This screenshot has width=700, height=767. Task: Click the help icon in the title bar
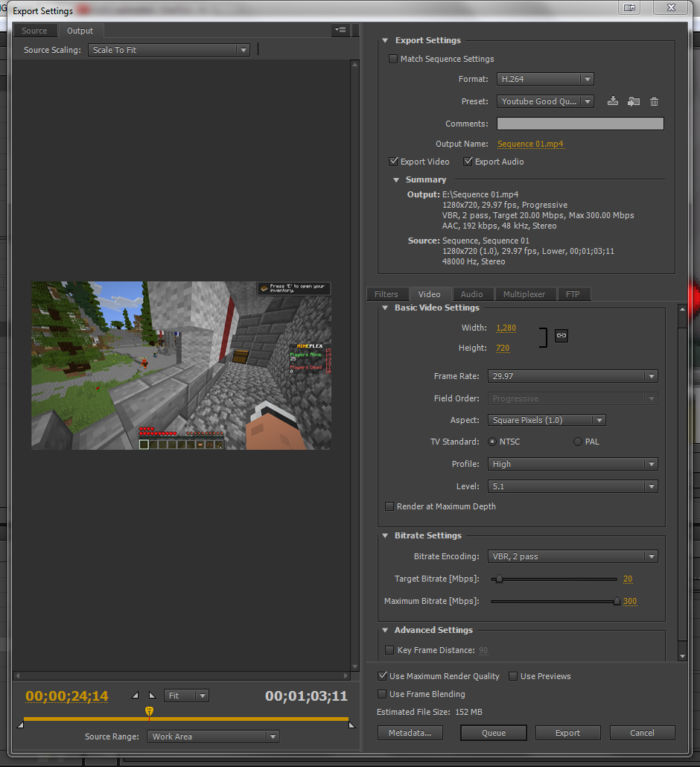629,8
